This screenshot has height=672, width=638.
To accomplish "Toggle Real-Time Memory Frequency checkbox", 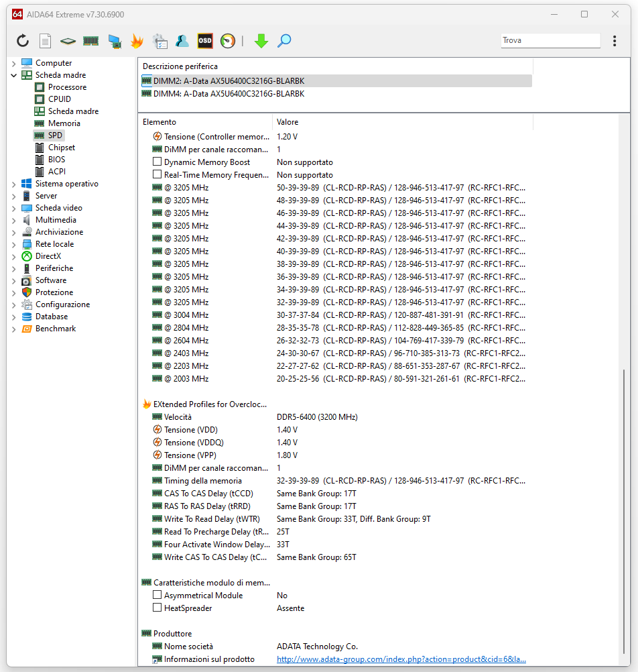I will click(x=157, y=174).
